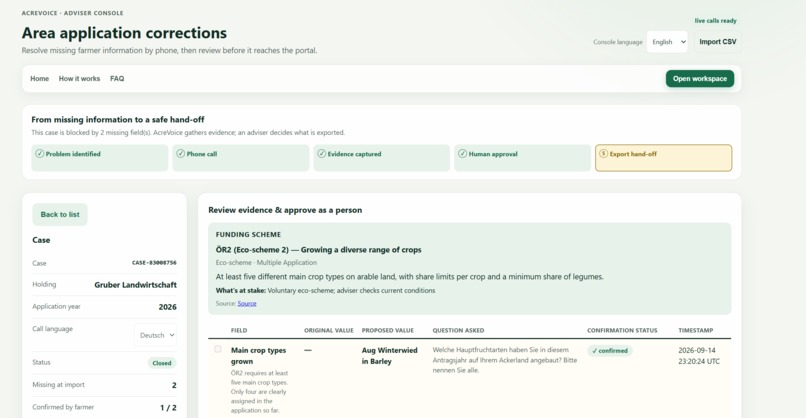The height and width of the screenshot is (418, 806).
Task: Click the Timestamp column header
Action: [x=695, y=331]
